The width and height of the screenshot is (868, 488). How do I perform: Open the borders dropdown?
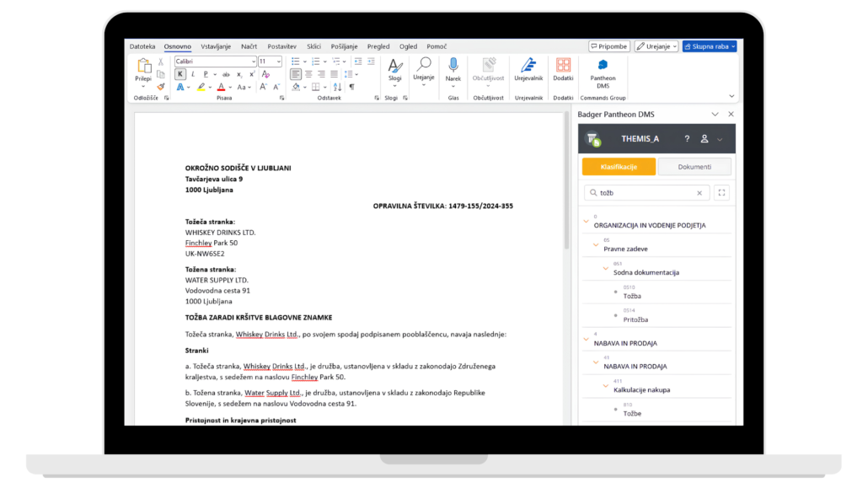pos(324,87)
